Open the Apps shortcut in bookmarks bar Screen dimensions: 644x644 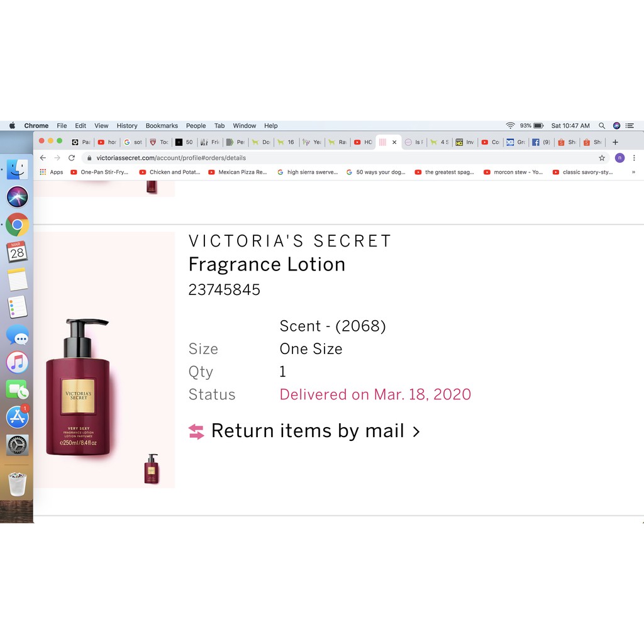(x=52, y=172)
